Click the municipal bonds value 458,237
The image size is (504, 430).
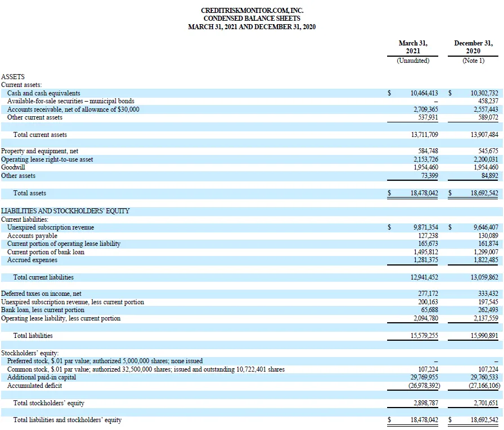tap(488, 101)
